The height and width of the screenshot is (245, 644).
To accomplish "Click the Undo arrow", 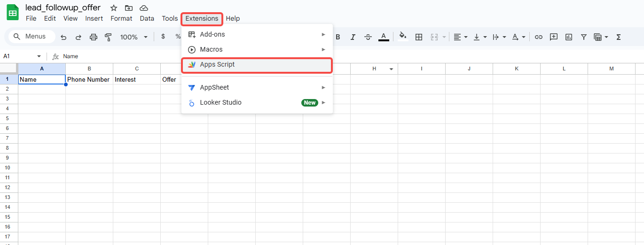I will (x=63, y=37).
